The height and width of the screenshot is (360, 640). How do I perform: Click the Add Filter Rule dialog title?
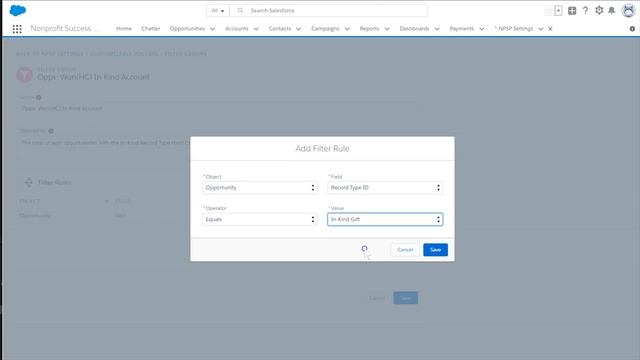322,149
